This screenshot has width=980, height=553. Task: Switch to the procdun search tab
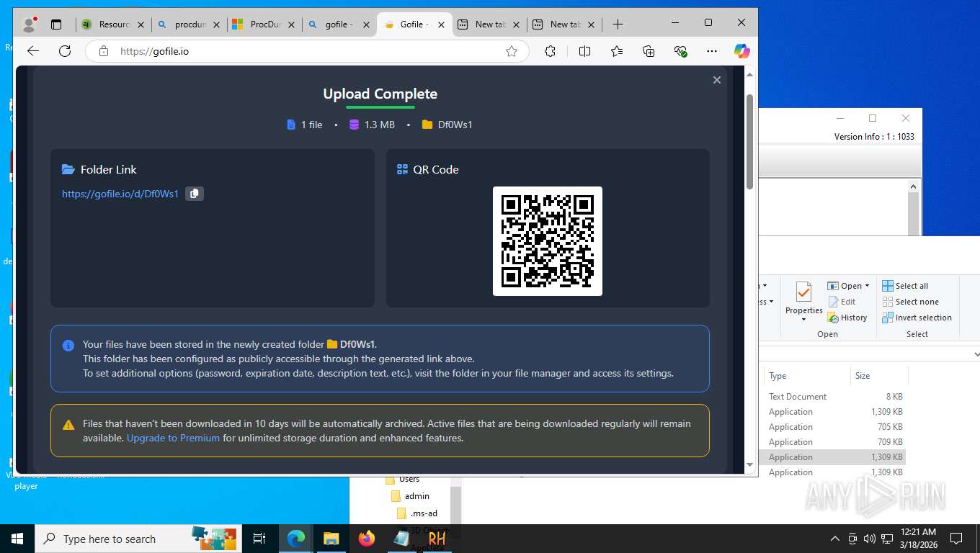pyautogui.click(x=188, y=24)
